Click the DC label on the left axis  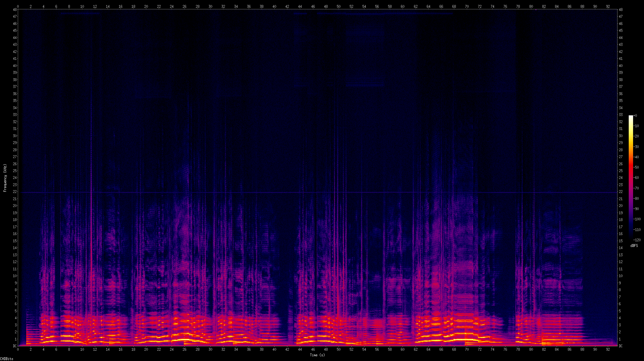coord(15,346)
